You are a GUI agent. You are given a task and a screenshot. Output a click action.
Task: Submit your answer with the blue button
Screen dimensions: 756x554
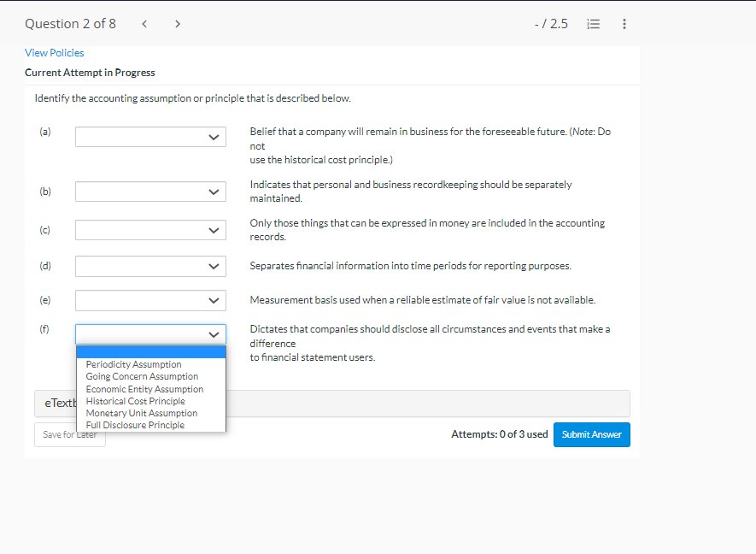click(591, 434)
